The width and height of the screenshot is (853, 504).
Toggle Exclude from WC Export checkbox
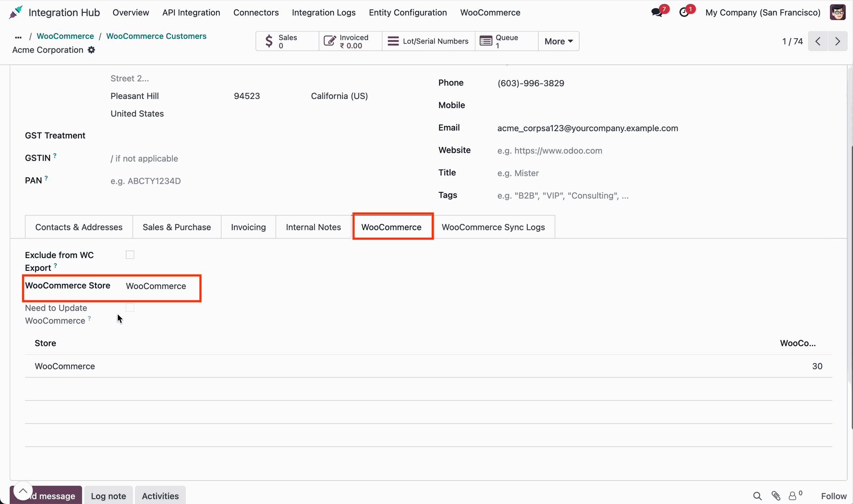(x=130, y=255)
